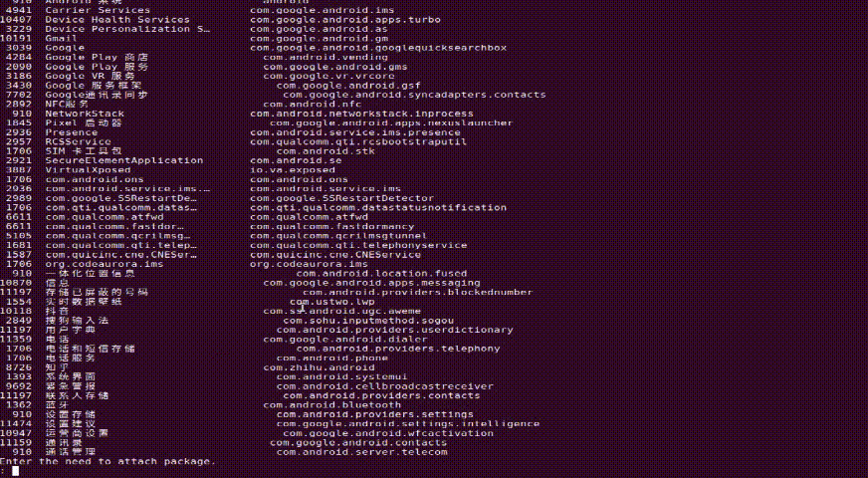Screen dimensions: 868x478
Task: Select the com.android.vending package name
Action: [x=325, y=57]
